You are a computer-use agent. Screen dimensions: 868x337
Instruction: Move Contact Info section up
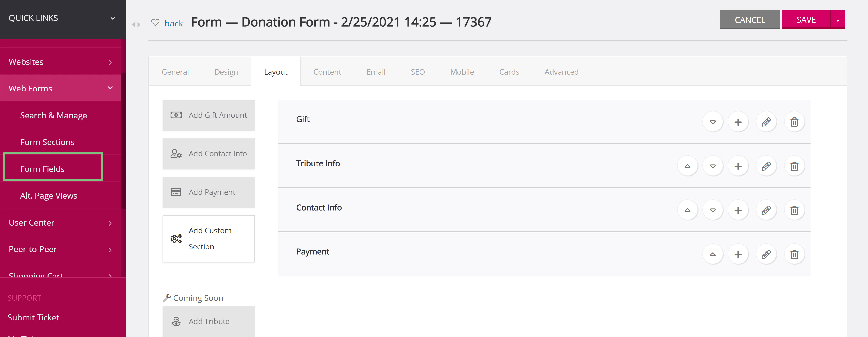point(687,210)
